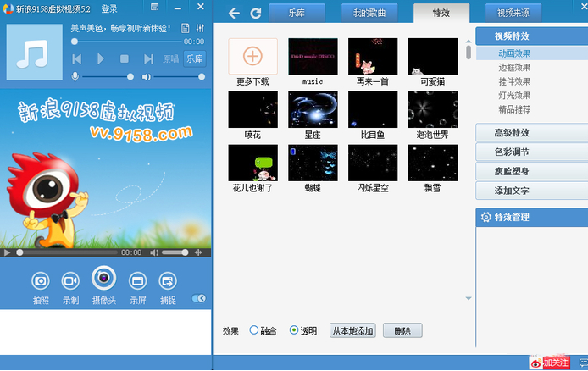Switch to the 特效 tab
The height and width of the screenshot is (371, 588).
coord(441,13)
